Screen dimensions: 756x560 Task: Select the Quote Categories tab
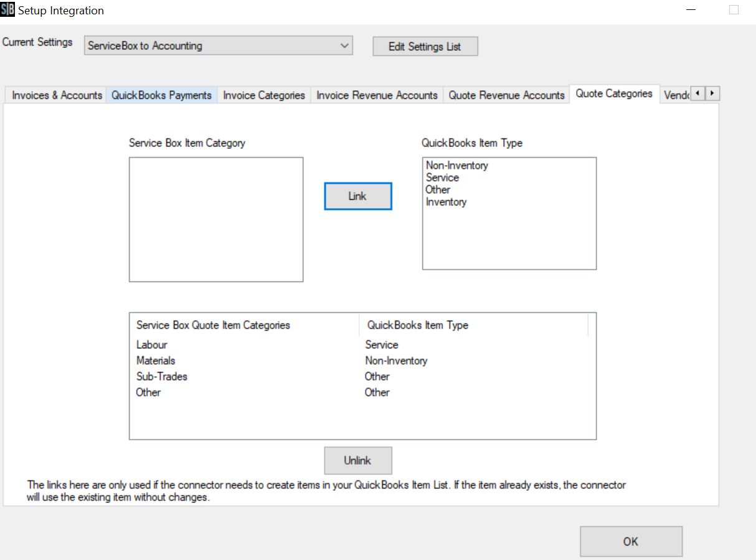(614, 93)
